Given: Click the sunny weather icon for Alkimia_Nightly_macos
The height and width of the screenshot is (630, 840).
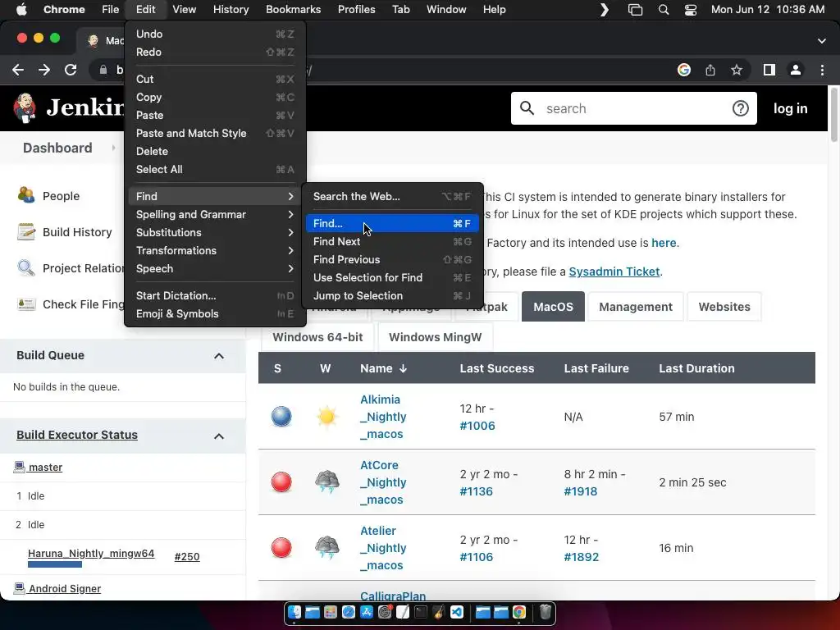Looking at the screenshot, I should 326,416.
